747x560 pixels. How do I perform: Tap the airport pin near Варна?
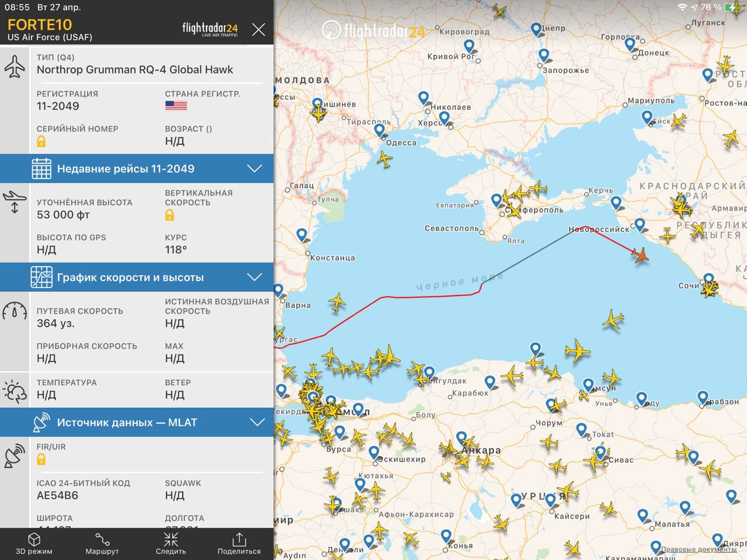click(278, 290)
